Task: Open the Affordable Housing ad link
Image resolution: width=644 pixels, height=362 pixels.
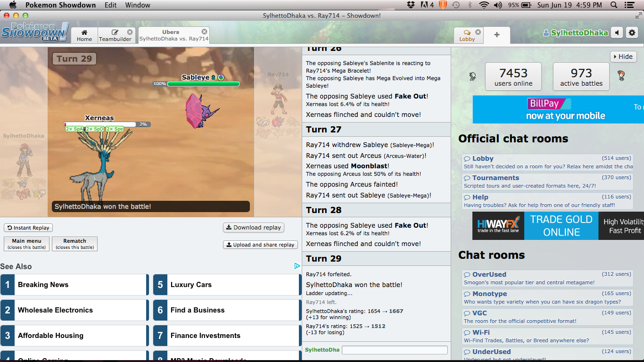Action: (x=74, y=336)
